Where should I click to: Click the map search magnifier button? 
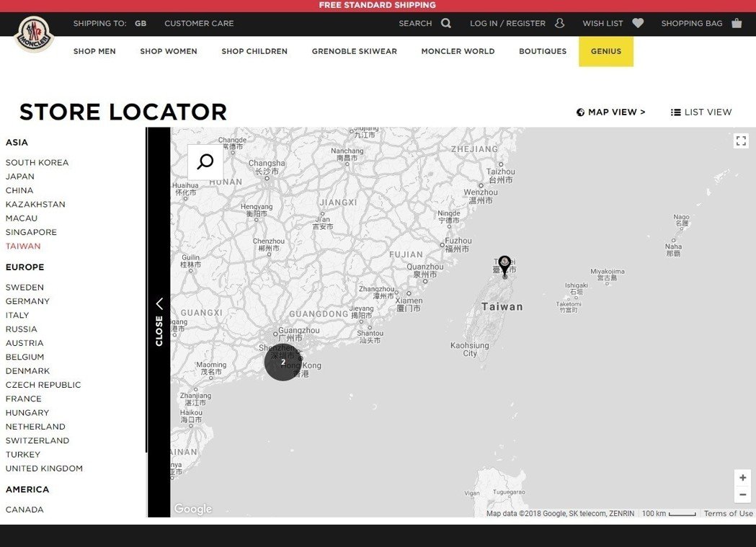(x=205, y=162)
